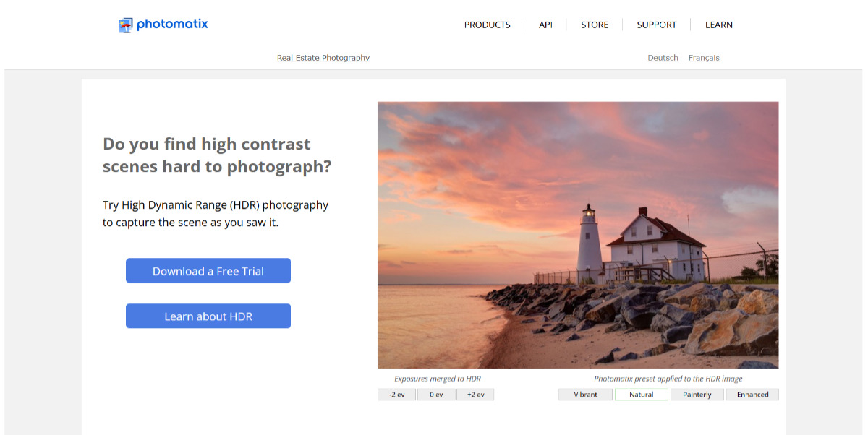Open the SUPPORT menu

[657, 25]
